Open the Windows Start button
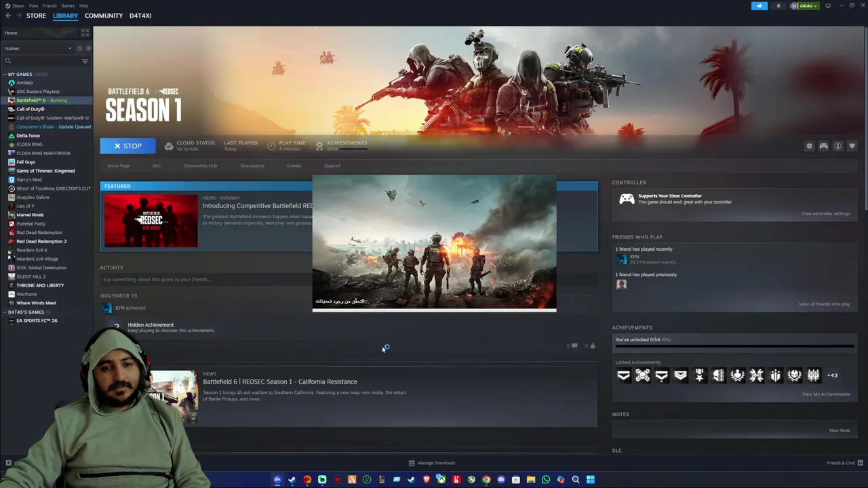 tap(591, 479)
